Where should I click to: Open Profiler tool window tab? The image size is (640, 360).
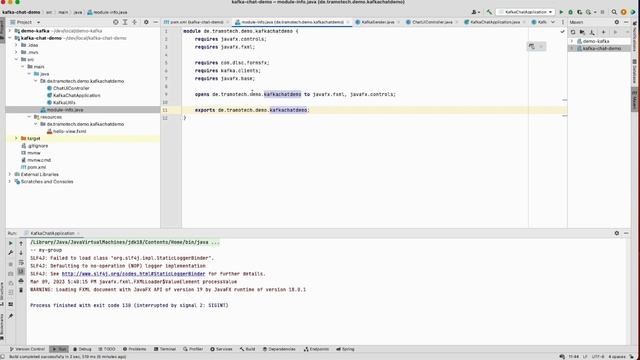tap(193, 349)
